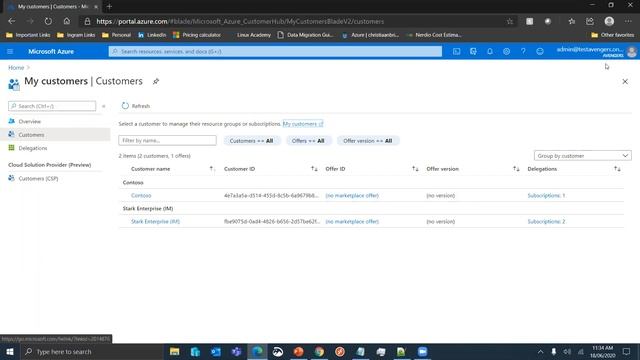This screenshot has height=360, width=640.
Task: Open the feedback smiley icon
Action: pyautogui.click(x=540, y=51)
